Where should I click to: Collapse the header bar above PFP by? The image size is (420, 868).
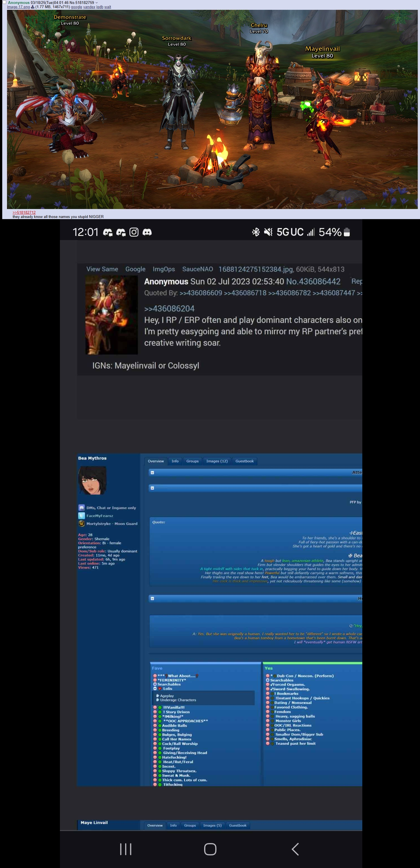(152, 488)
